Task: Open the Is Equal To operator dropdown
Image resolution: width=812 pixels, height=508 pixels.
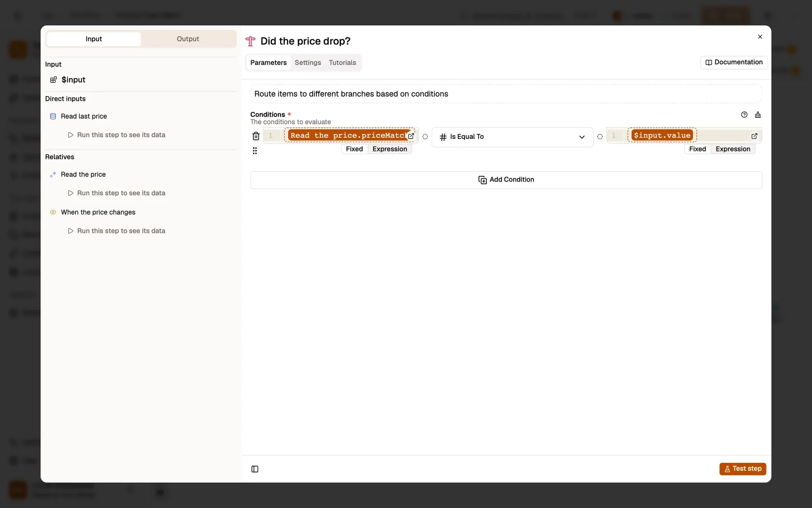Action: 512,137
